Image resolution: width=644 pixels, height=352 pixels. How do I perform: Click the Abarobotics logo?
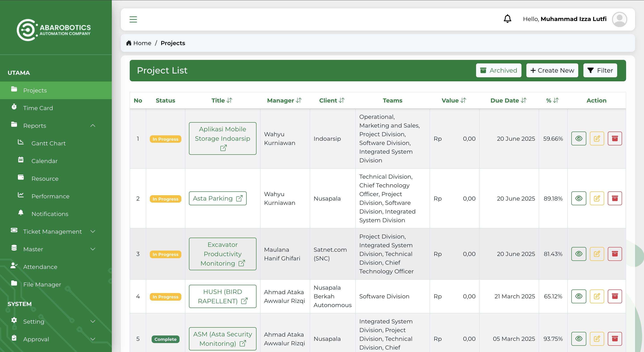(53, 30)
